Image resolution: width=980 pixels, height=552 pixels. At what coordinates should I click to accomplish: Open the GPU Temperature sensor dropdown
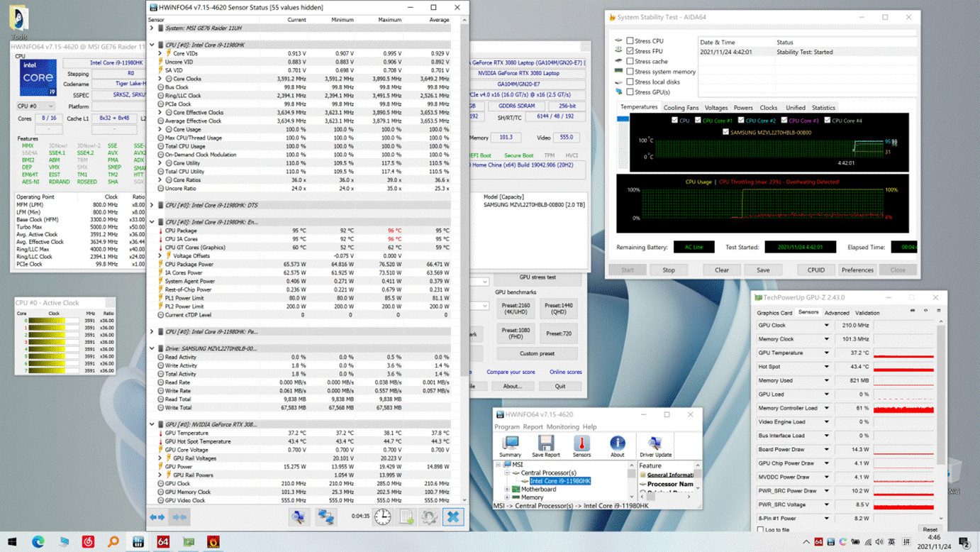click(826, 353)
